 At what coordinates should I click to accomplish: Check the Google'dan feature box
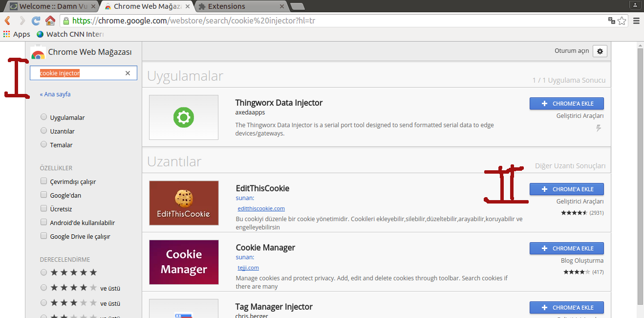click(44, 195)
